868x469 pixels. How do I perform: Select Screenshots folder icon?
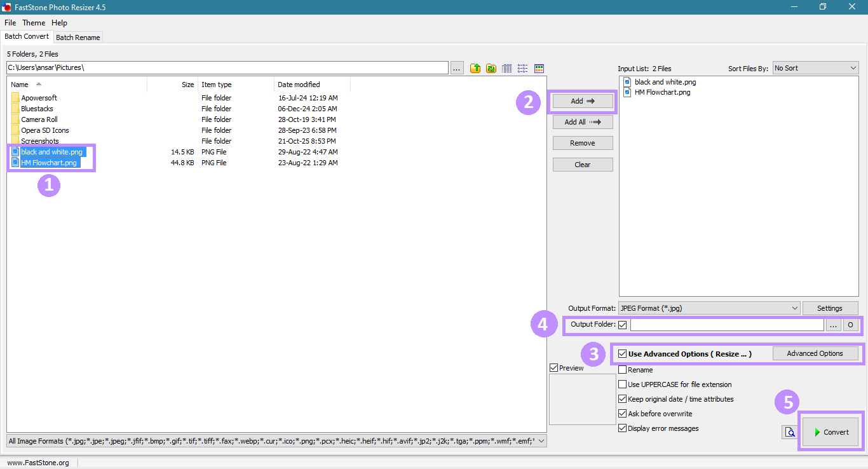tap(15, 141)
